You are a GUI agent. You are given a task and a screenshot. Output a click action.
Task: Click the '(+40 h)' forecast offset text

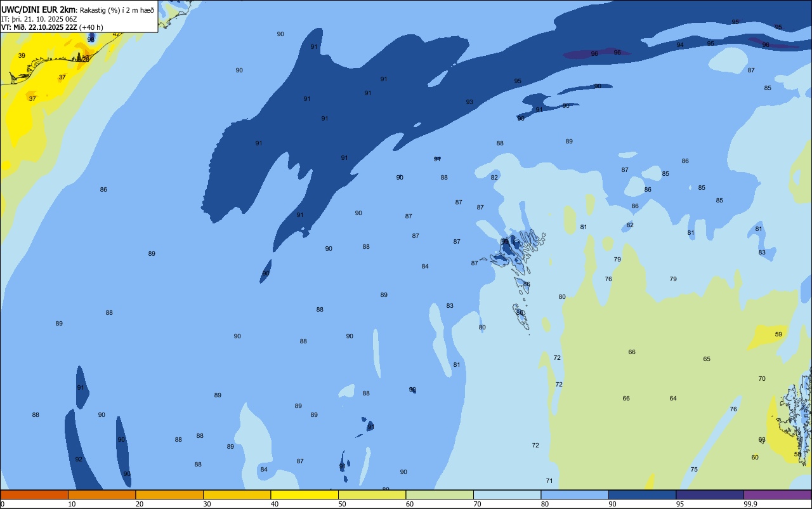point(91,27)
